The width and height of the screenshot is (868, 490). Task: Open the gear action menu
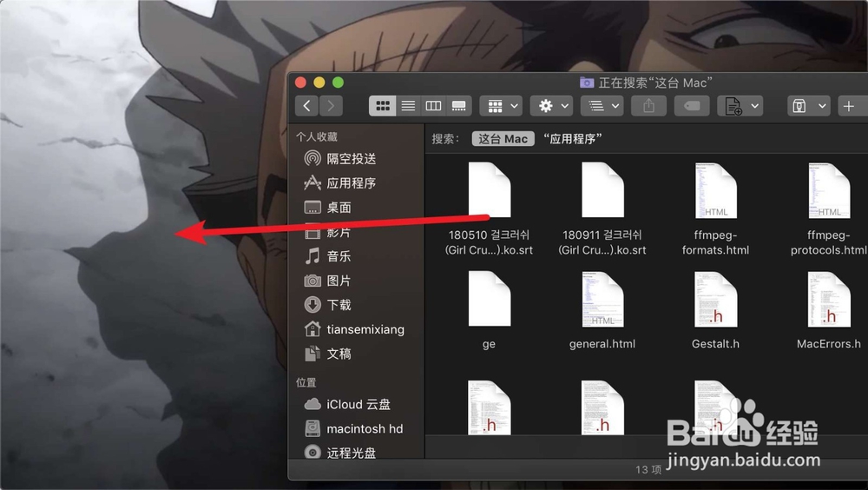coord(552,105)
